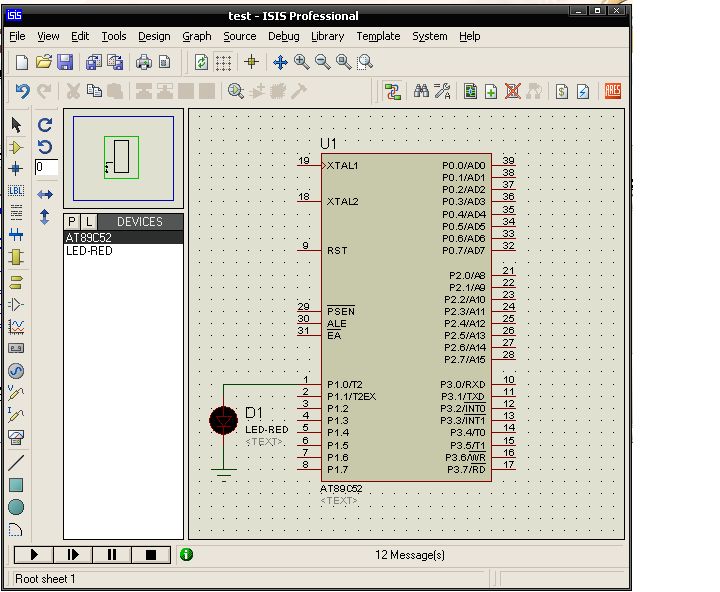The image size is (720, 592).
Task: Rotate clockwise with the arrow icon
Action: tap(45, 125)
